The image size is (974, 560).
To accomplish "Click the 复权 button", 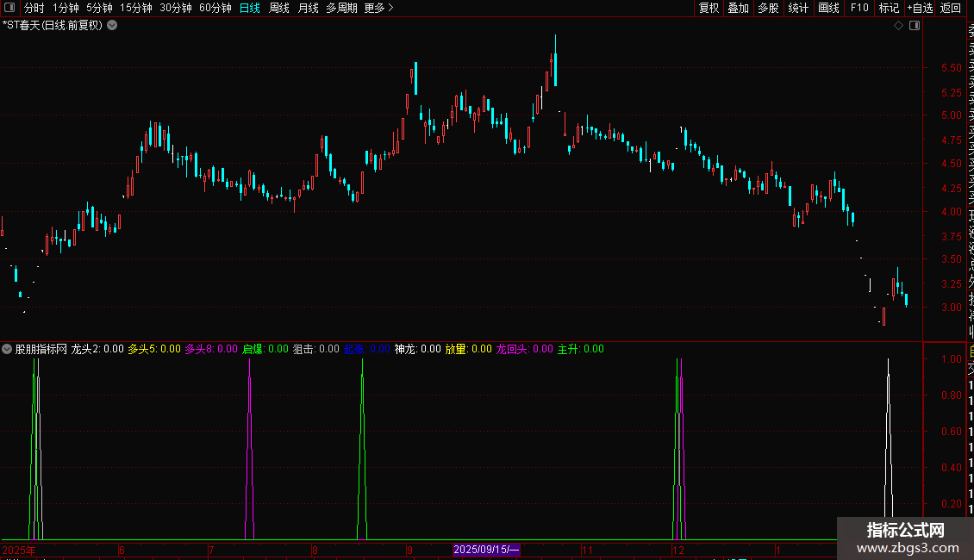I will [709, 8].
